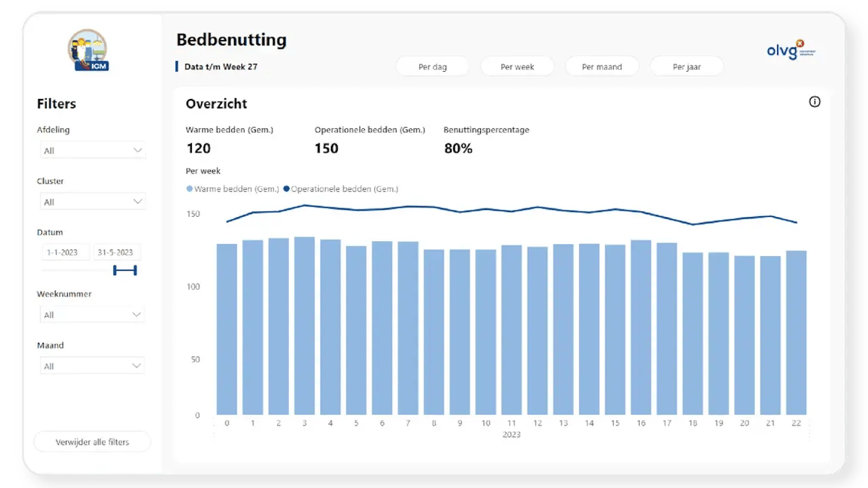Click the OLVG logo
Image resolution: width=868 pixels, height=488 pixels.
click(x=790, y=51)
